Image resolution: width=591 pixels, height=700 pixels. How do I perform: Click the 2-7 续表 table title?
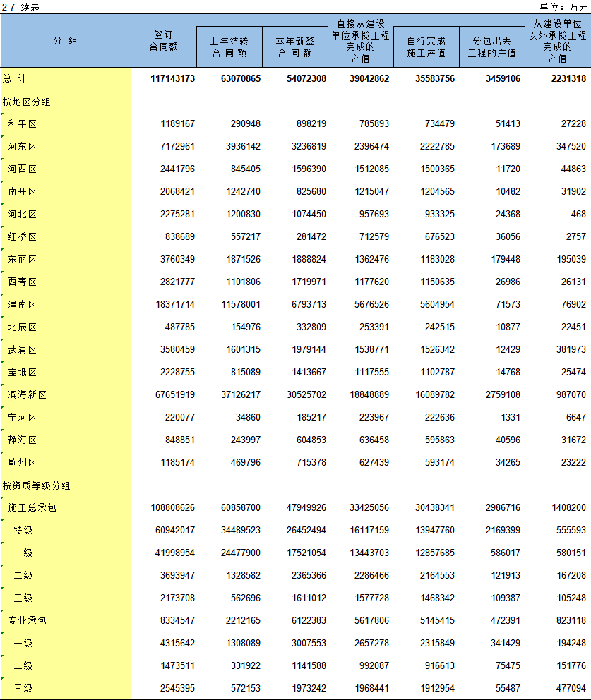[x=20, y=7]
